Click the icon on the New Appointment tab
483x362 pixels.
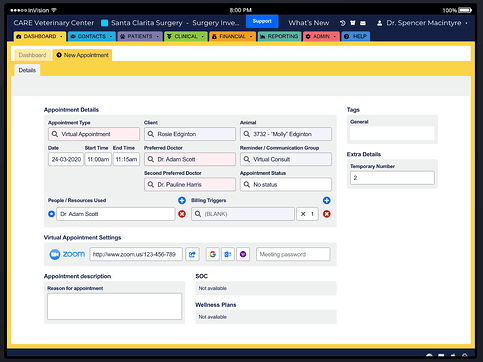tap(59, 55)
